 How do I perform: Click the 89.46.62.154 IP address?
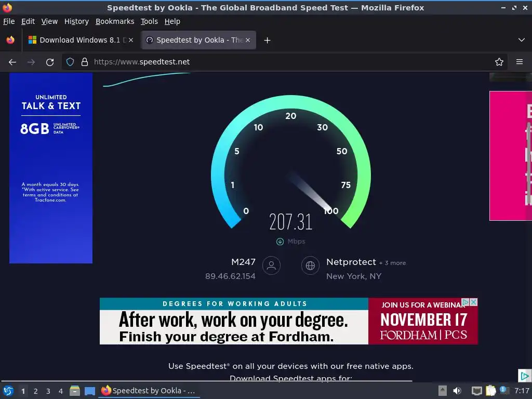click(x=230, y=276)
